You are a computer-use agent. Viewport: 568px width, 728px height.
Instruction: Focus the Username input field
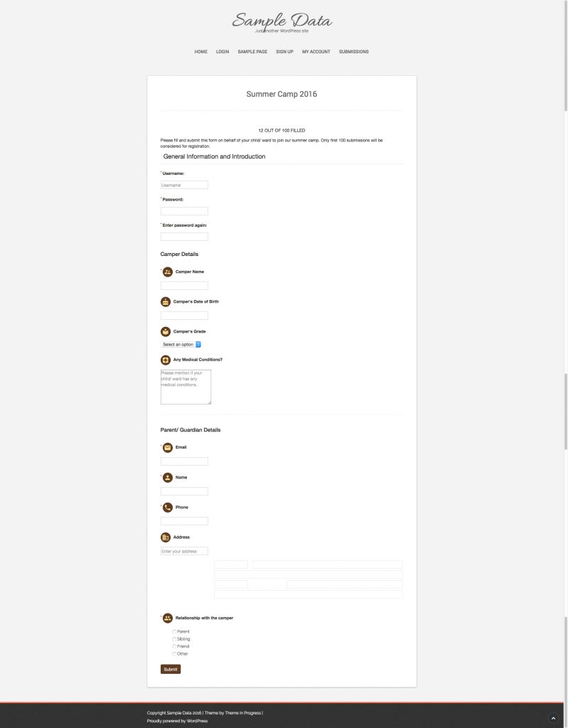point(184,185)
